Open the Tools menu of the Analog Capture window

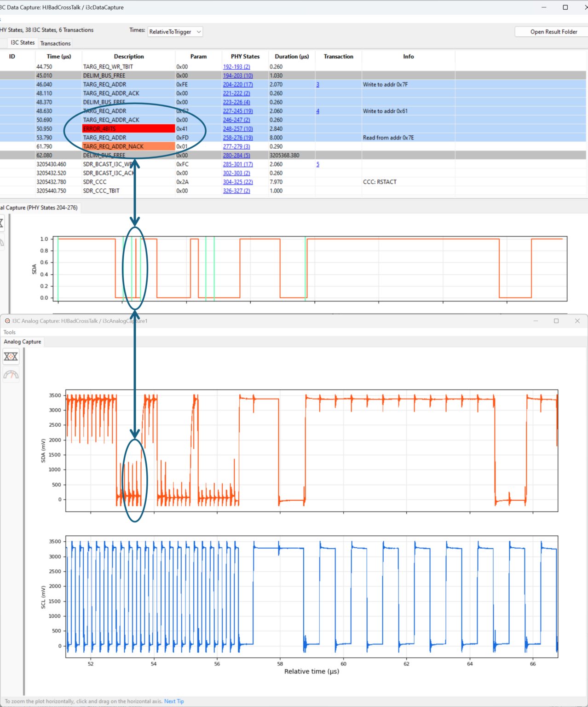pos(9,332)
